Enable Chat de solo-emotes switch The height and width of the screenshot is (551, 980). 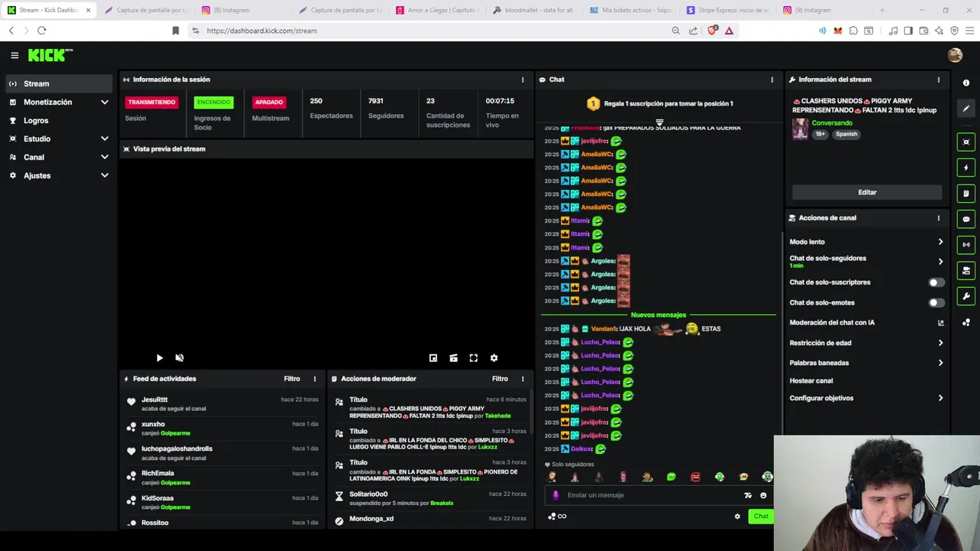[936, 303]
